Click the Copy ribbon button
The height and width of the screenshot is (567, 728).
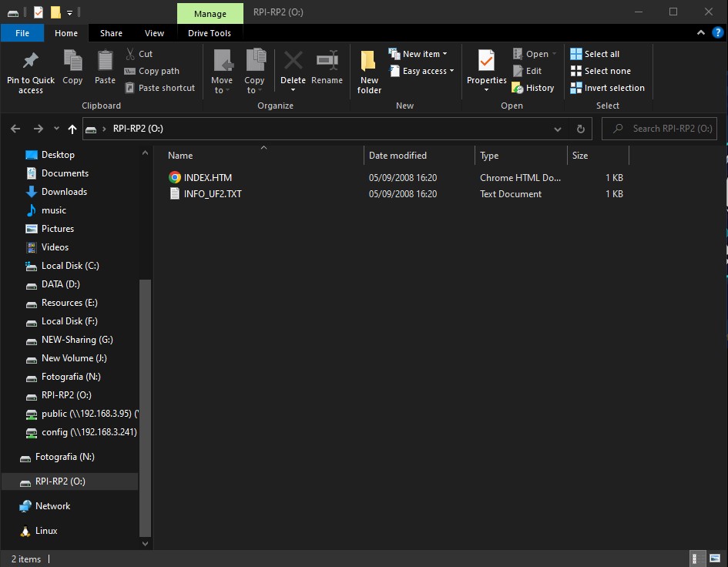coord(72,68)
